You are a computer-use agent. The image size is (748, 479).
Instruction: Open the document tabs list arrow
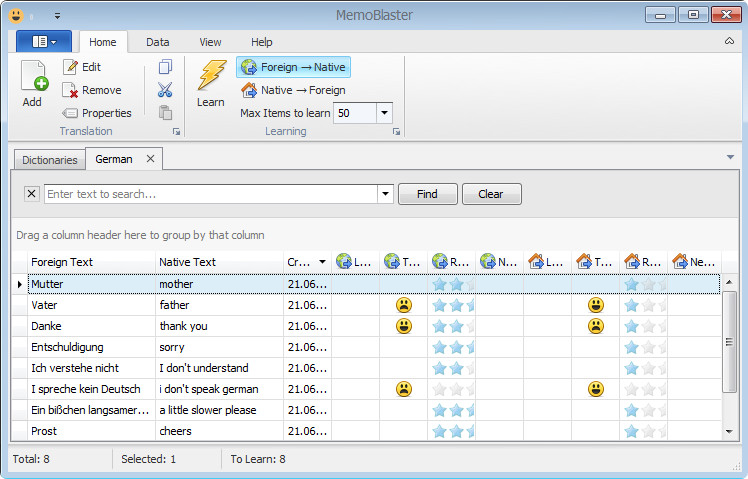[730, 157]
